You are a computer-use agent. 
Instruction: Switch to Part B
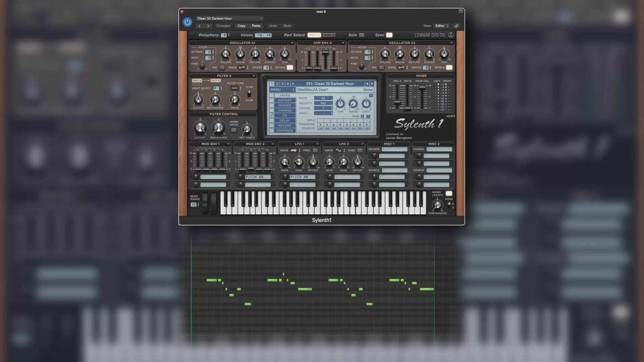pyautogui.click(x=329, y=35)
